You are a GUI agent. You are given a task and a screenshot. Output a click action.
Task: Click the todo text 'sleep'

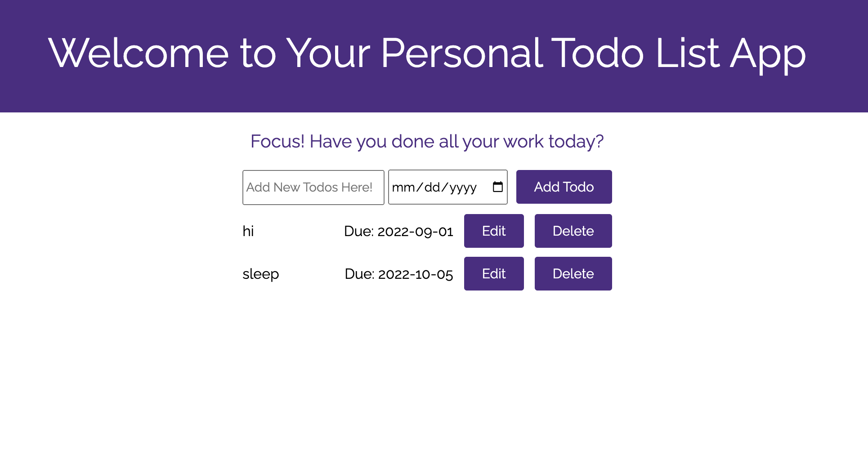260,273
